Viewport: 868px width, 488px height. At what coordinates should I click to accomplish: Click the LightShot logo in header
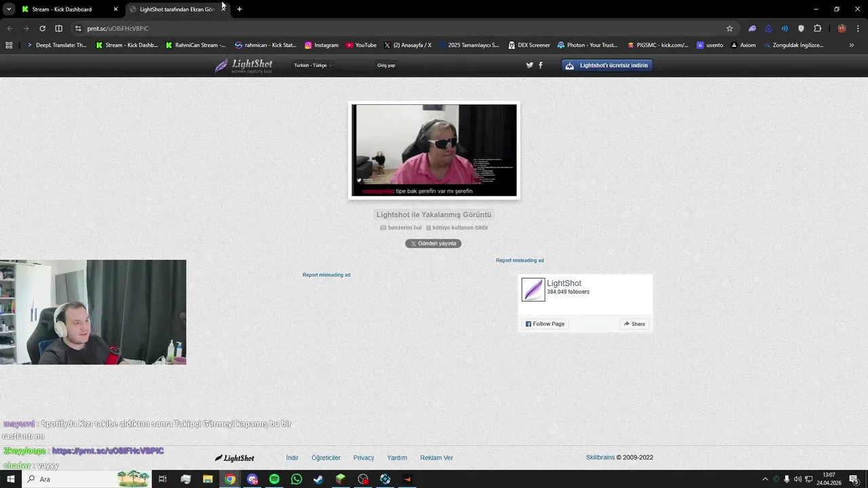pyautogui.click(x=243, y=66)
